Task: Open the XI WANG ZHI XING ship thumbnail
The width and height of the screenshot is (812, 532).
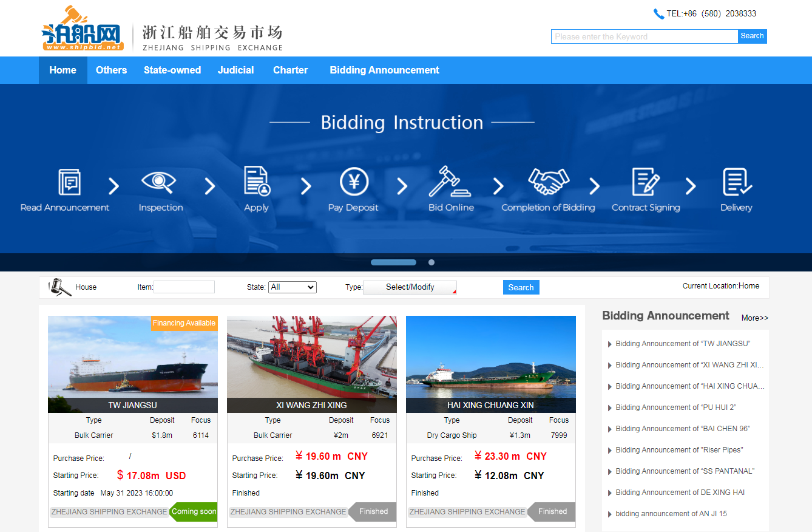Action: coord(312,357)
